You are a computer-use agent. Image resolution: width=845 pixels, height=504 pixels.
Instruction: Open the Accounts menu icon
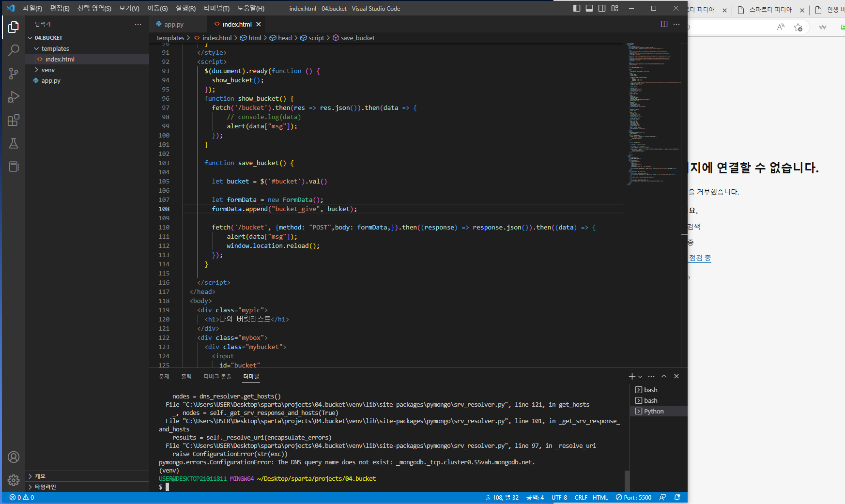pyautogui.click(x=14, y=457)
